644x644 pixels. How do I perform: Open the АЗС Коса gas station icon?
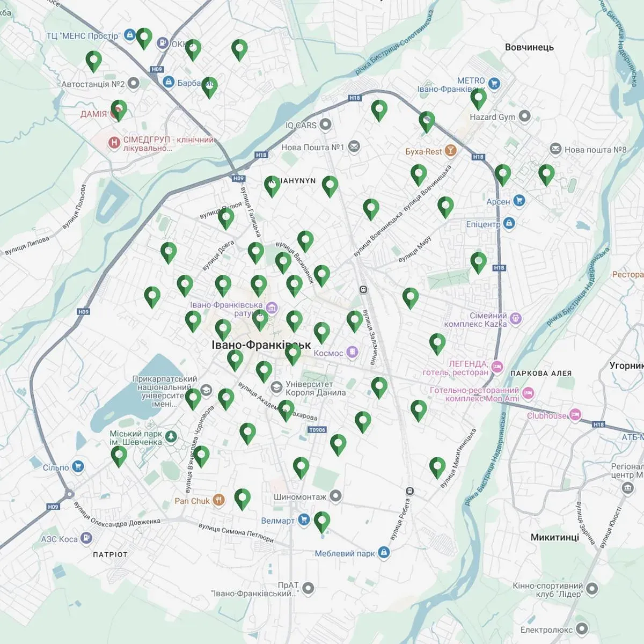click(86, 538)
